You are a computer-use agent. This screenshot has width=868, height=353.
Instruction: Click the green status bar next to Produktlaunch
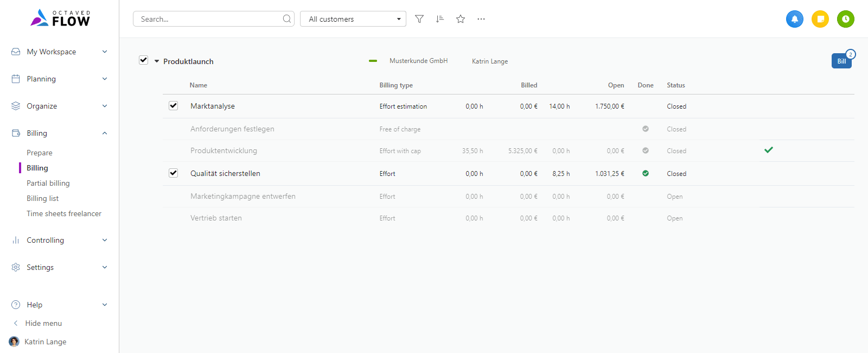[x=373, y=61]
